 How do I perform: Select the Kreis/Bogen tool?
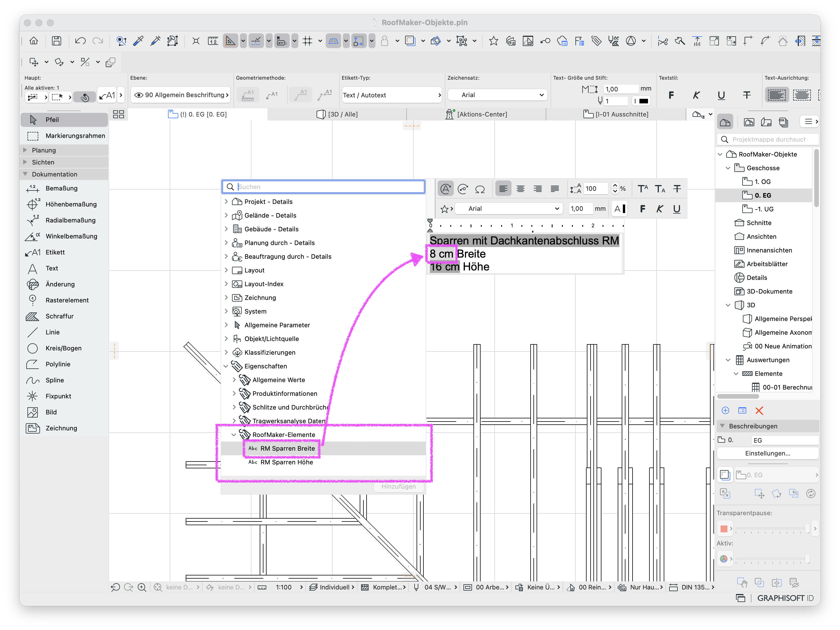pos(64,348)
